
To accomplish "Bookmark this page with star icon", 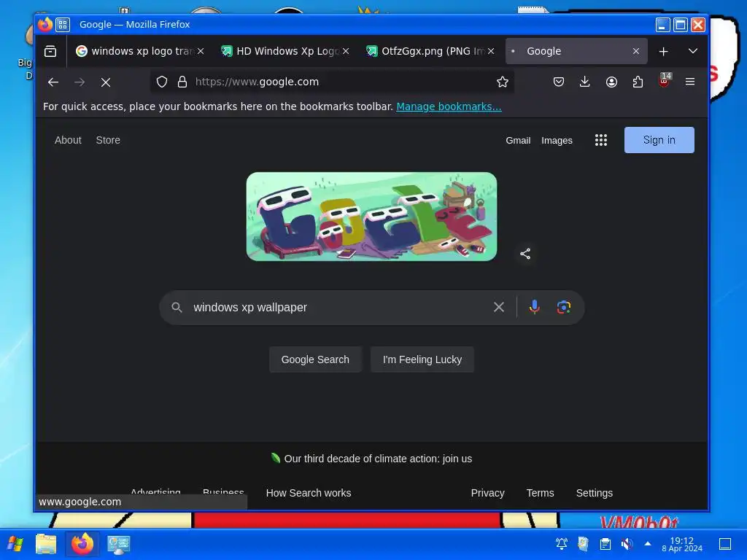I will [502, 82].
